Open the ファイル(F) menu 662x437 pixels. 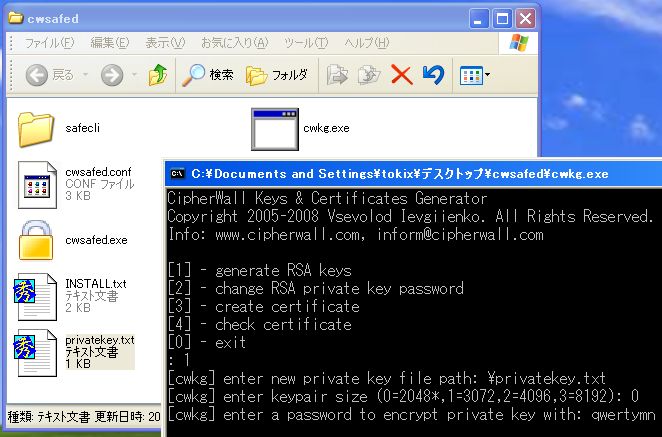49,43
